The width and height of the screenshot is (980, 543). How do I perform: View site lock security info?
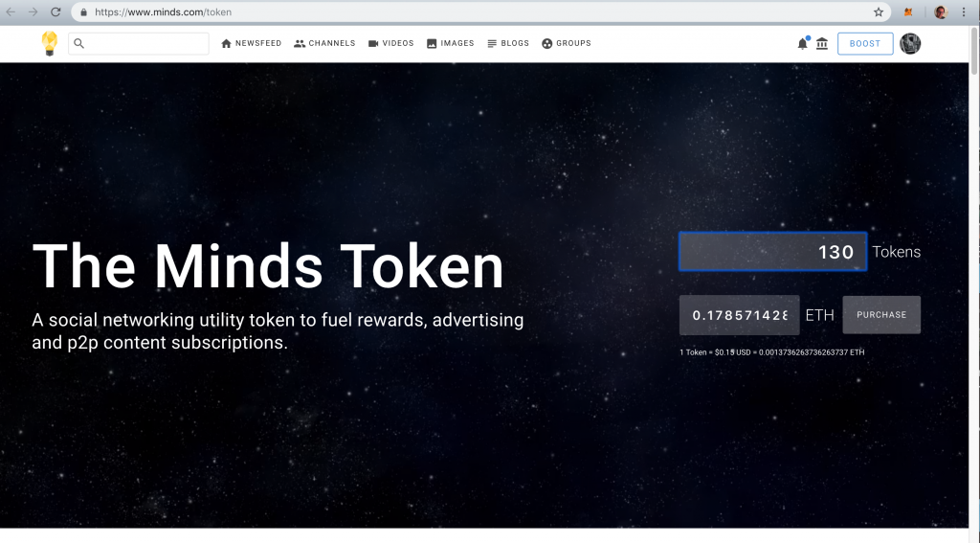(84, 11)
